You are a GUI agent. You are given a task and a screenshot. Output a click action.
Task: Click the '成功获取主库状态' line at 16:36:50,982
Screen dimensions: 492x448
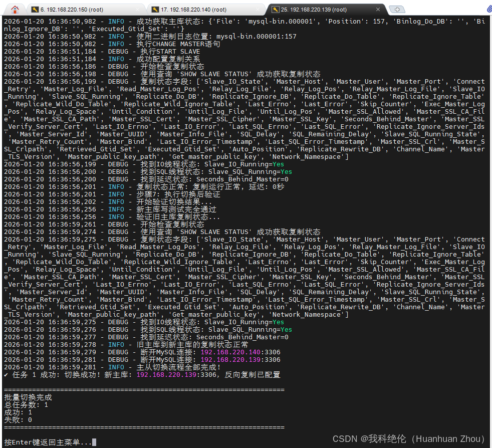click(x=244, y=25)
